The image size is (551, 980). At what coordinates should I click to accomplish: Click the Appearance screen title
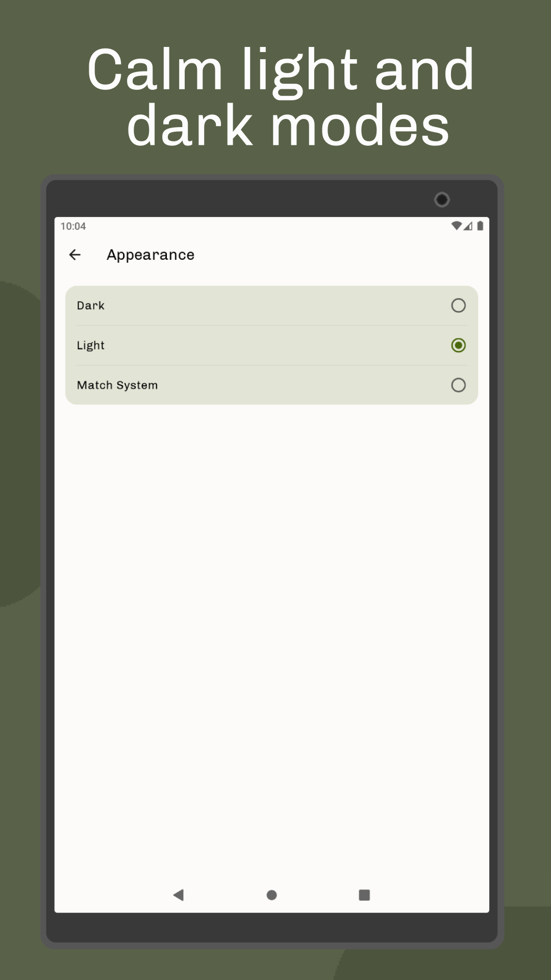(x=151, y=255)
